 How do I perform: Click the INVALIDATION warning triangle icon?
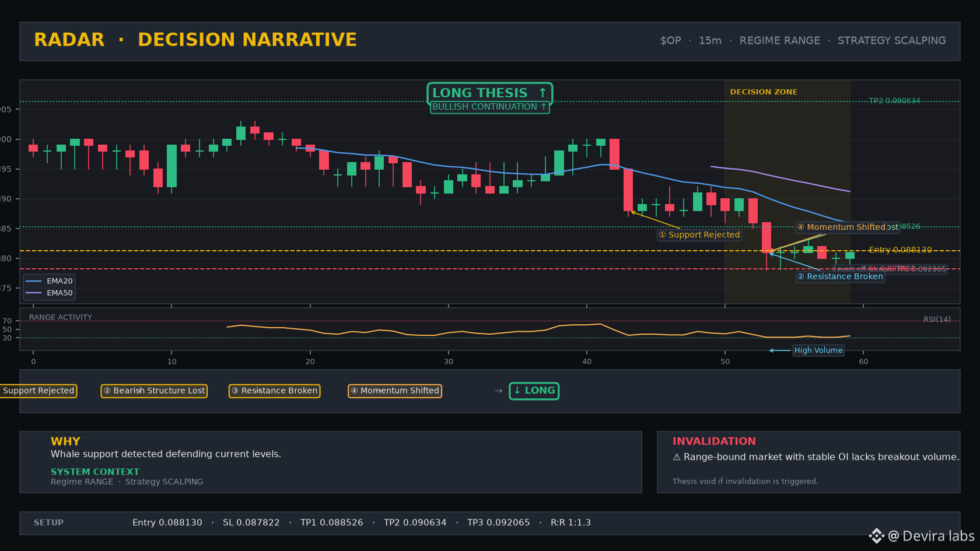677,457
